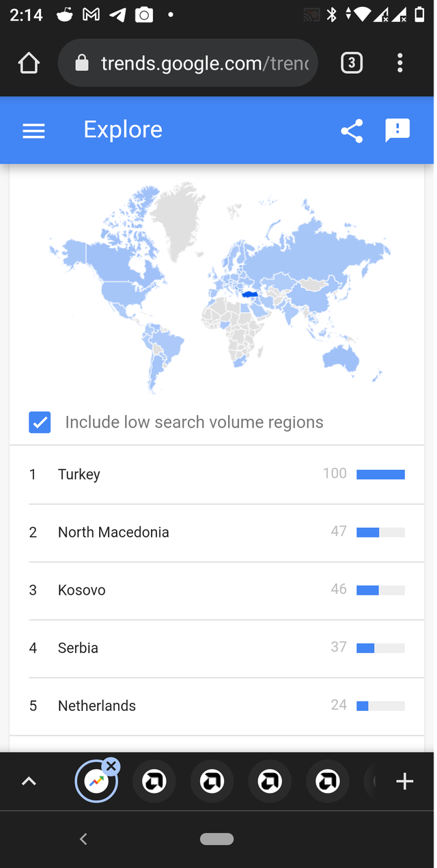Switch to the last fully visible tab icon
The height and width of the screenshot is (868, 437).
tap(328, 781)
